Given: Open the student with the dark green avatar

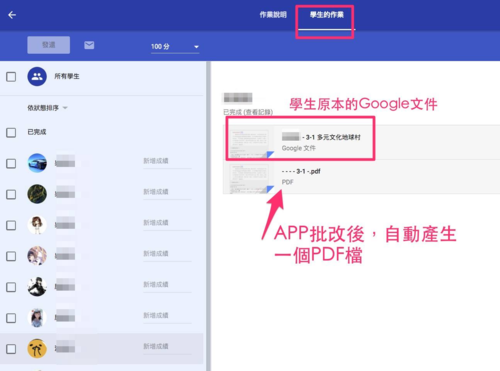Looking at the screenshot, I should point(37,194).
